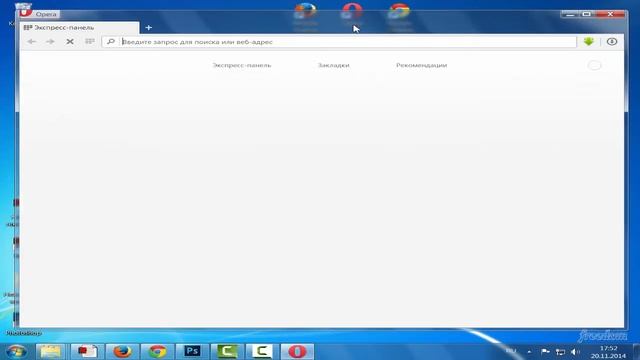
Task: Switch RU input language indicator
Action: 511,351
